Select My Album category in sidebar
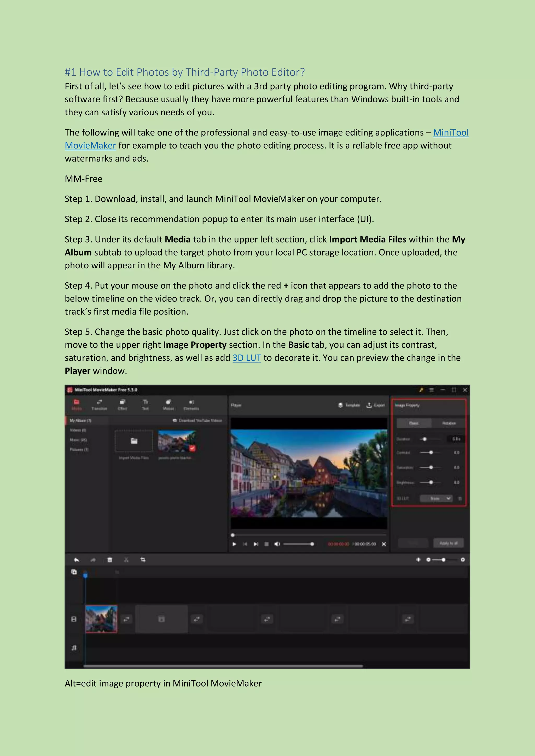This screenshot has width=535, height=756. [x=81, y=421]
